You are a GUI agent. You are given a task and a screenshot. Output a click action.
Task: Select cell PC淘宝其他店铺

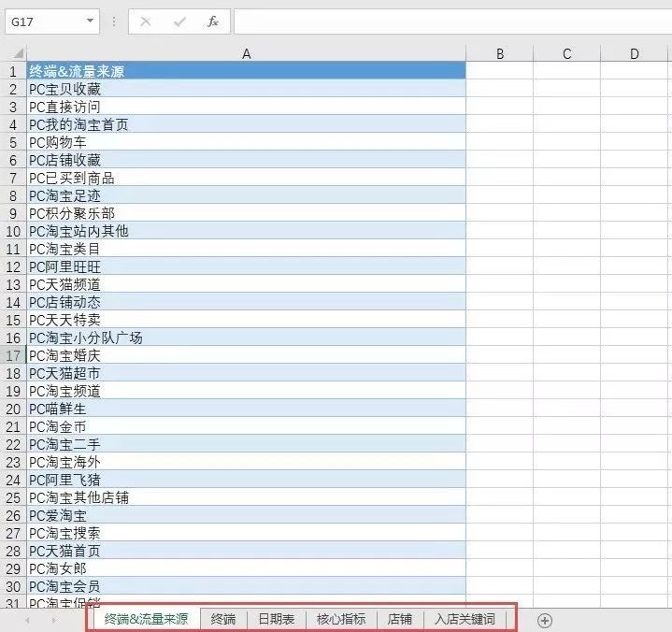[246, 497]
